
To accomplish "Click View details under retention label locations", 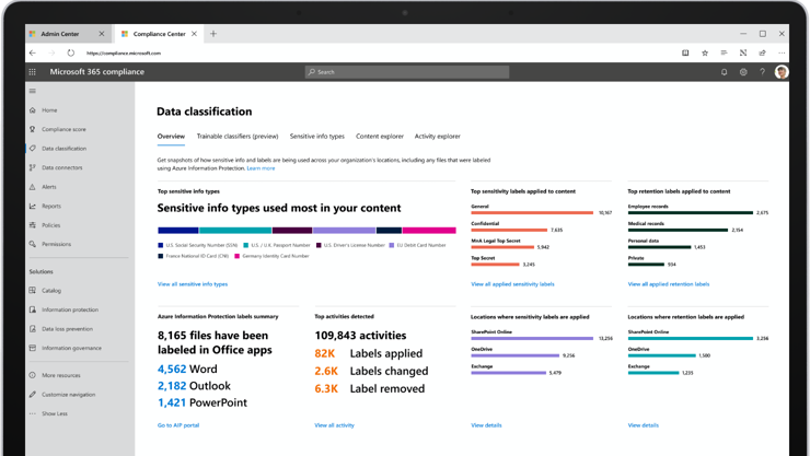I will point(643,425).
